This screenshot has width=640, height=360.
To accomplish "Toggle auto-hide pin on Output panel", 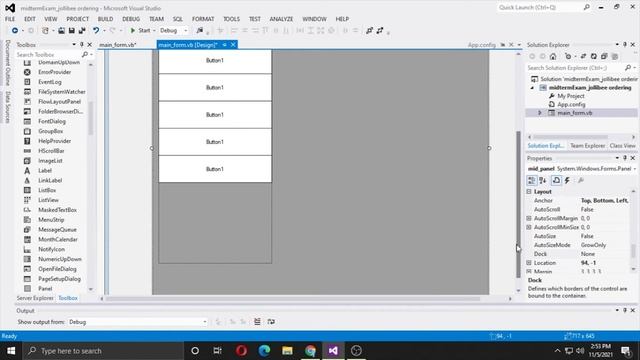I will click(625, 310).
